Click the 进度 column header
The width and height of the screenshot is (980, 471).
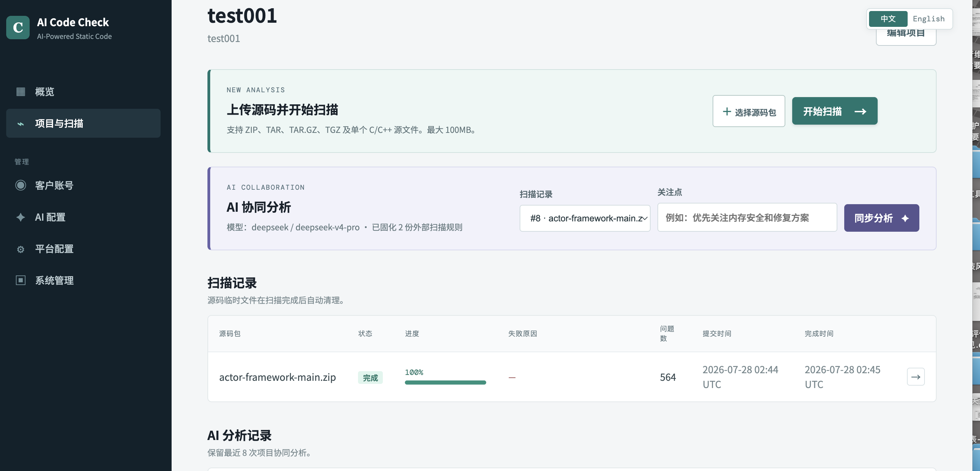pyautogui.click(x=412, y=333)
